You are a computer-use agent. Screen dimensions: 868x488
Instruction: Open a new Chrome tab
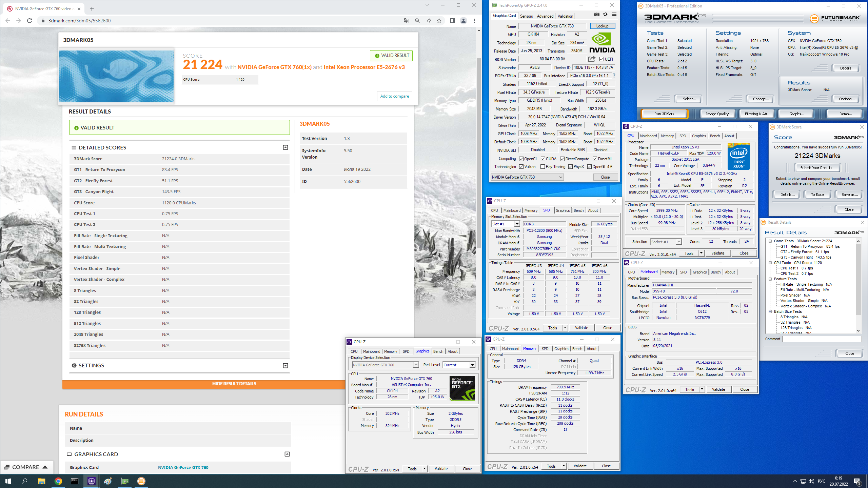(92, 9)
